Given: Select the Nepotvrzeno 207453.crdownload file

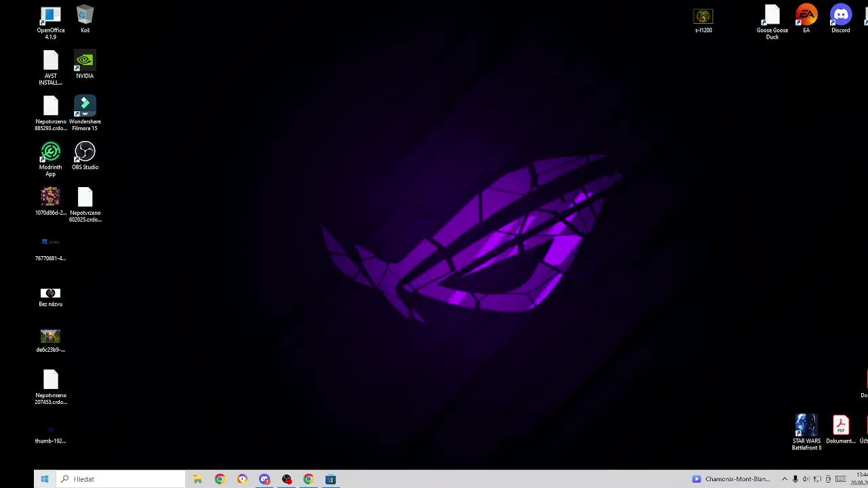Looking at the screenshot, I should (51, 387).
